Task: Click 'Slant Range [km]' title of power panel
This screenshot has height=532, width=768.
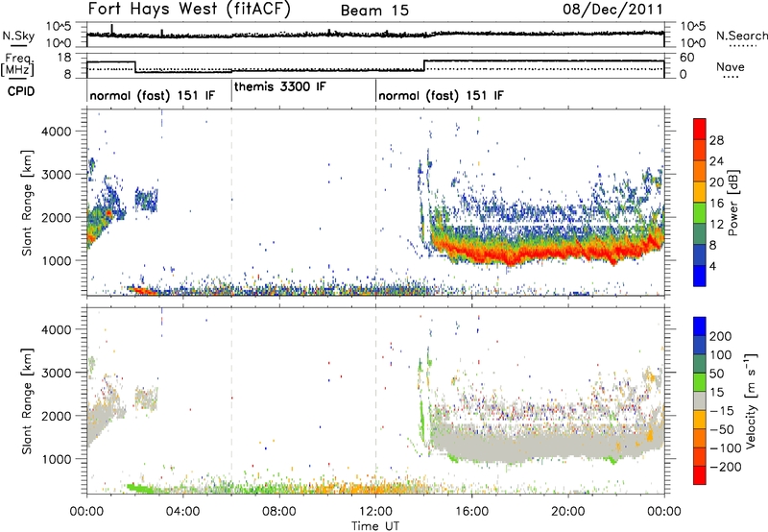Action: point(27,203)
